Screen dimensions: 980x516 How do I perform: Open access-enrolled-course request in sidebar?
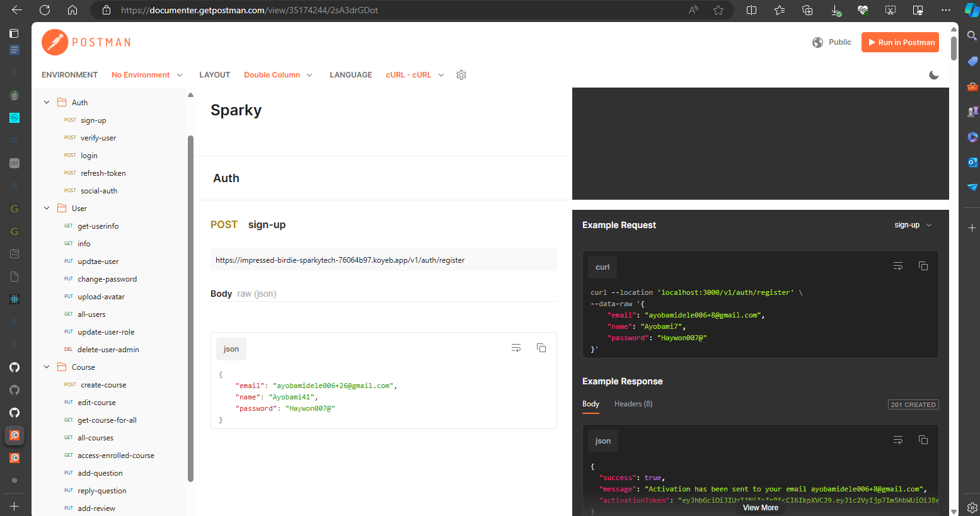[x=115, y=456]
